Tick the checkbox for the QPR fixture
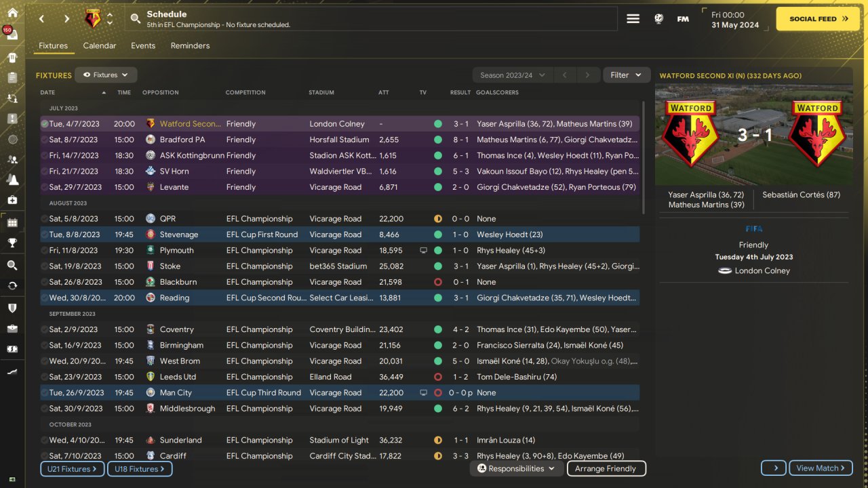868x488 pixels. pyautogui.click(x=44, y=219)
